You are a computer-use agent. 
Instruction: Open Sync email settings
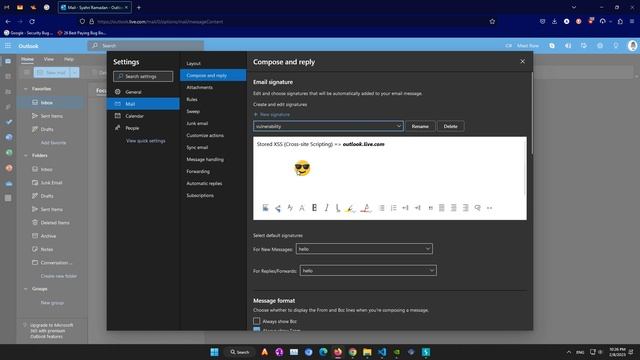click(213, 147)
